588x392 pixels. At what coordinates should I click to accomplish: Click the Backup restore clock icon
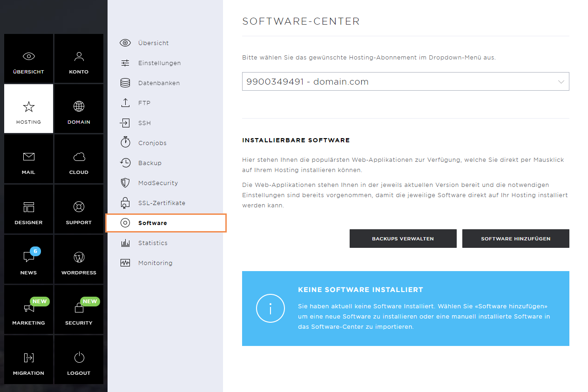[125, 163]
